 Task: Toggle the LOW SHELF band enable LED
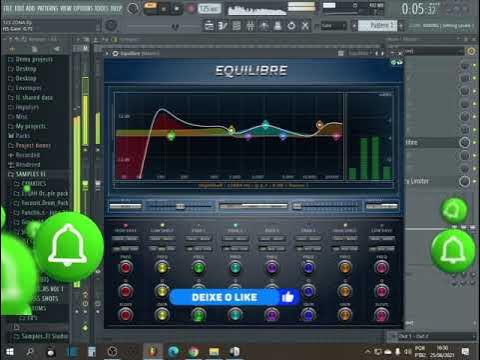[162, 225]
